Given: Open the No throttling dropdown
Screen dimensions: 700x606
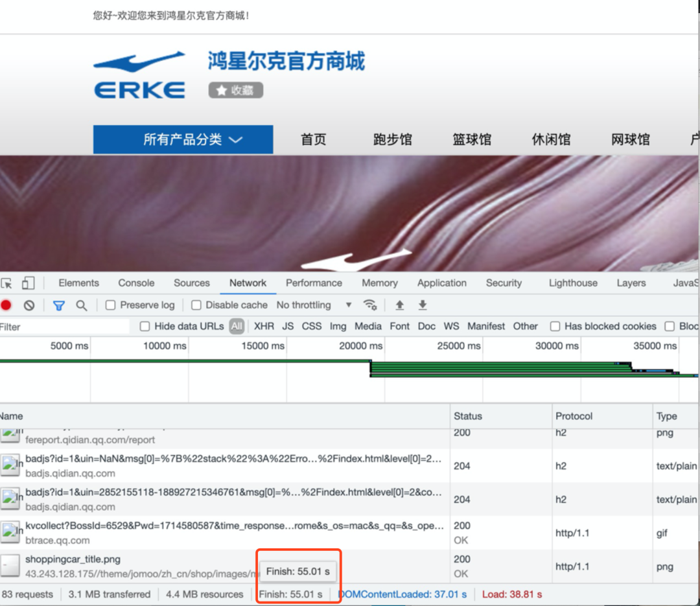Looking at the screenshot, I should [x=314, y=305].
